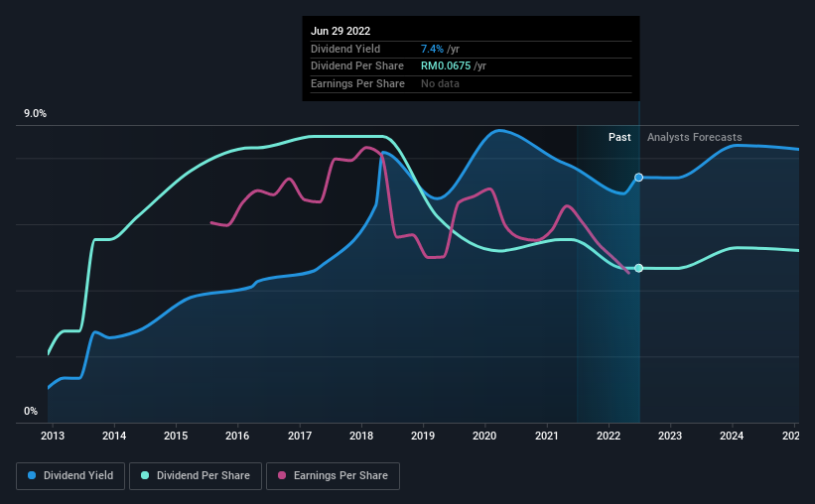Click the Analysts Forecasts label

click(x=695, y=137)
